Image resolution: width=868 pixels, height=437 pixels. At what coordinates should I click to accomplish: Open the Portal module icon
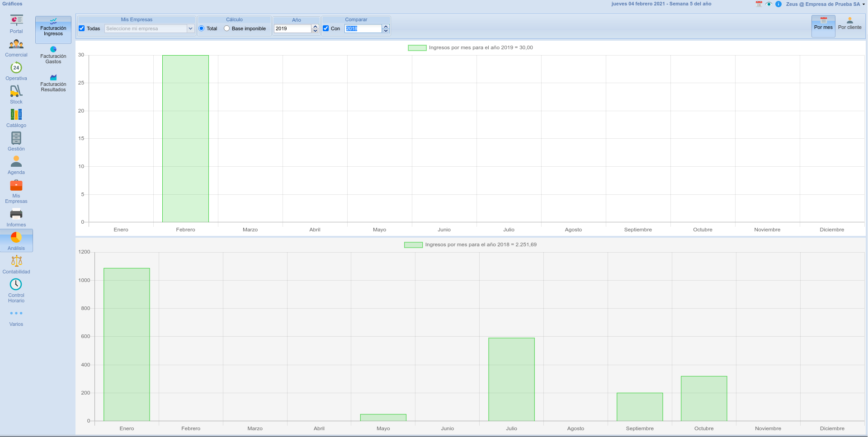click(x=16, y=20)
